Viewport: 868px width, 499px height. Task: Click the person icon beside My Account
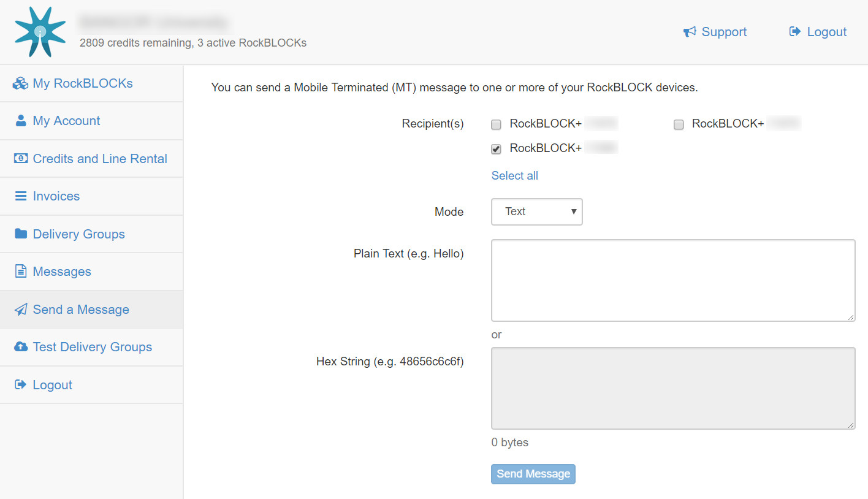pyautogui.click(x=21, y=121)
